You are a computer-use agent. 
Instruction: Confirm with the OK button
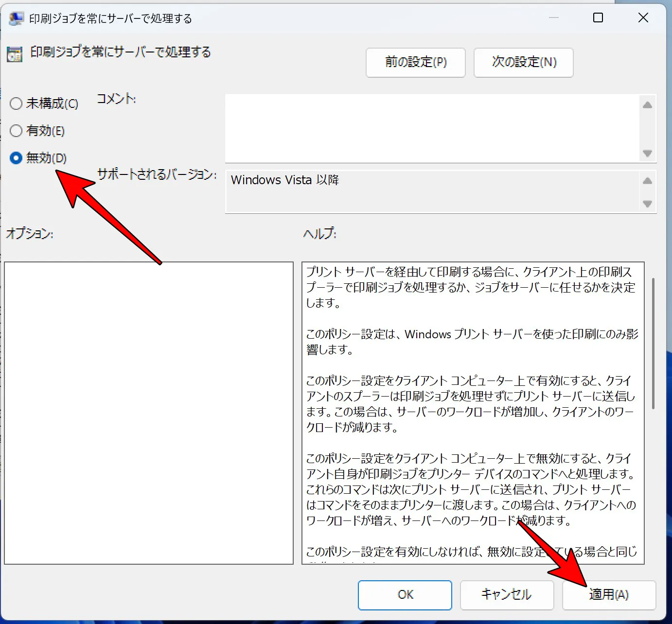tap(405, 595)
